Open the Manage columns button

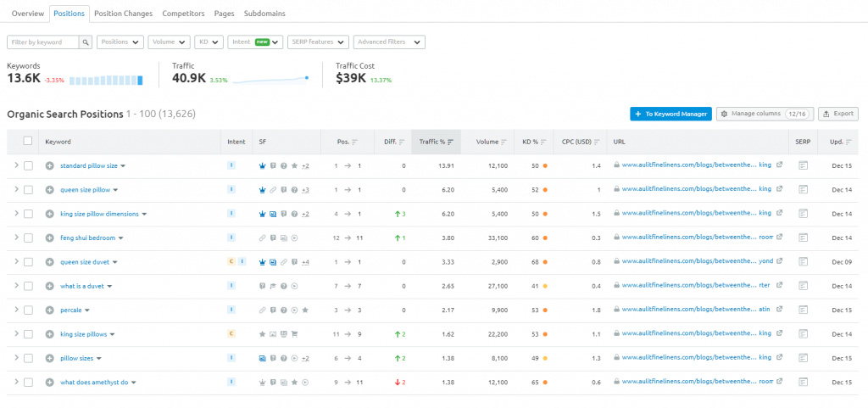765,114
